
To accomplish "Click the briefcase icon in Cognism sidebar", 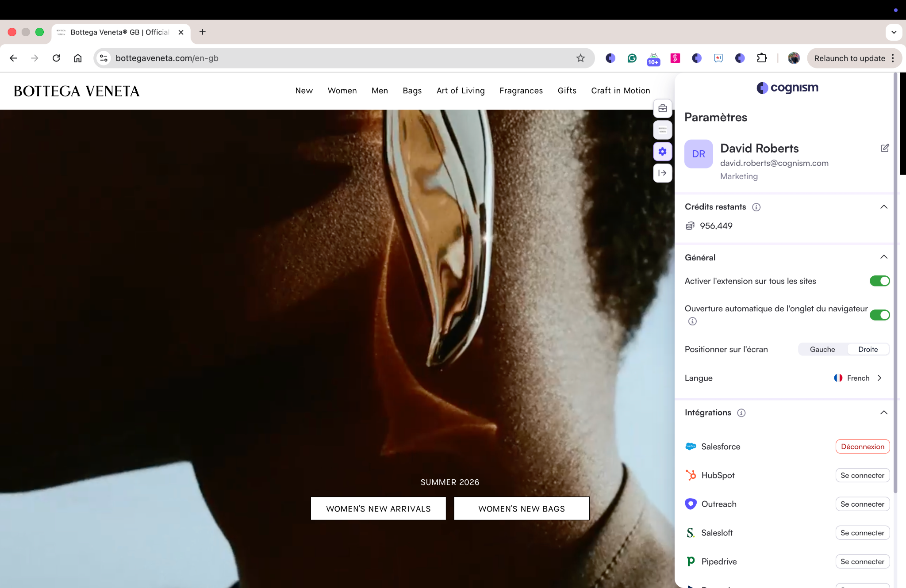I will click(662, 108).
